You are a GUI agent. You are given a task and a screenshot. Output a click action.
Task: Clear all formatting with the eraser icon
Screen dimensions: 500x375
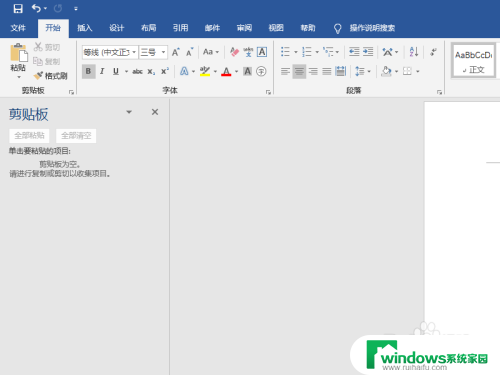[x=234, y=52]
